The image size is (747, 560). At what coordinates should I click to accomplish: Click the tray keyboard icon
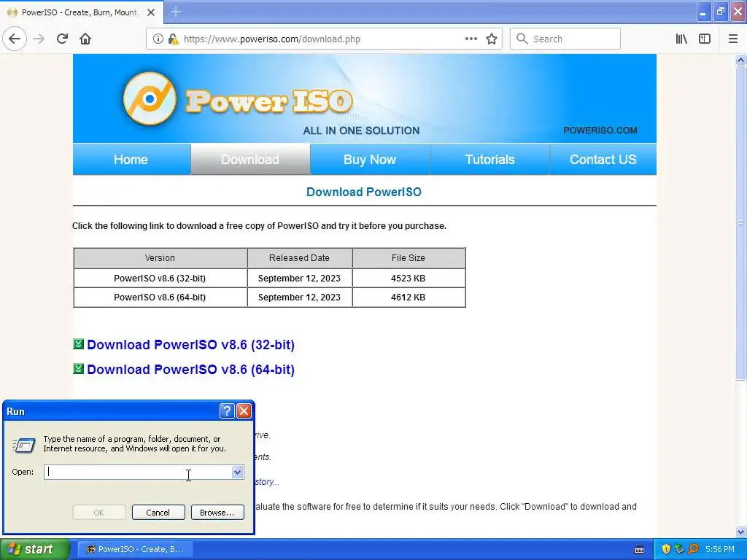point(639,550)
